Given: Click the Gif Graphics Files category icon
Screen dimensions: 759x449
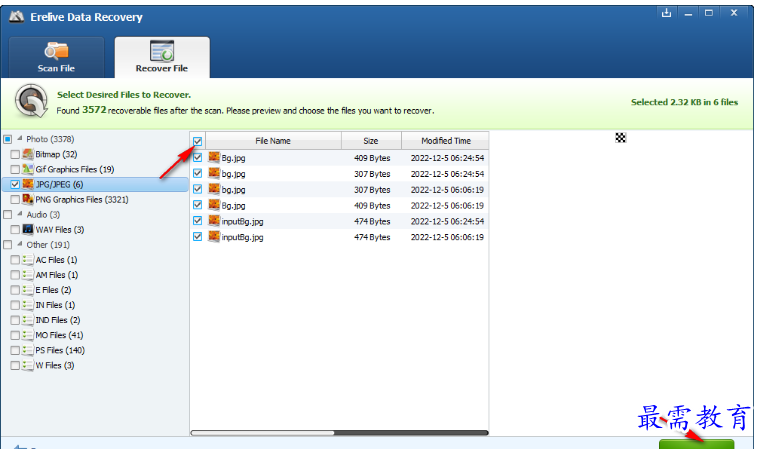Looking at the screenshot, I should 28,169.
